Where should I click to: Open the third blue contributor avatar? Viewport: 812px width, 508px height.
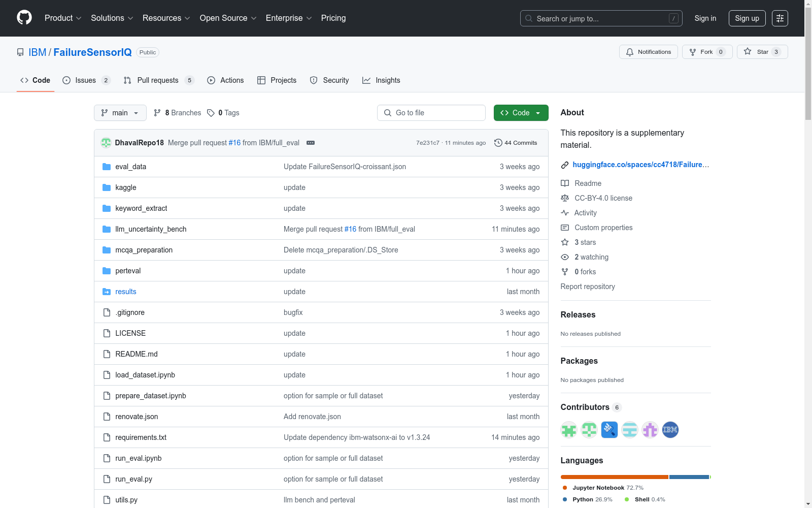coord(610,430)
